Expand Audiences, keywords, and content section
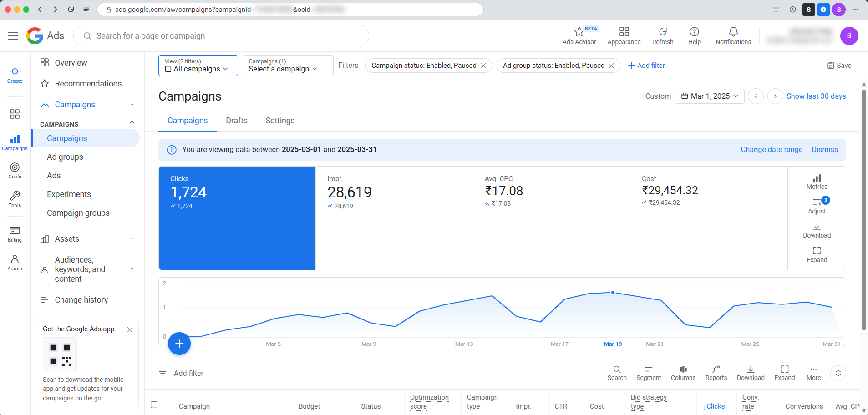 pyautogui.click(x=132, y=269)
